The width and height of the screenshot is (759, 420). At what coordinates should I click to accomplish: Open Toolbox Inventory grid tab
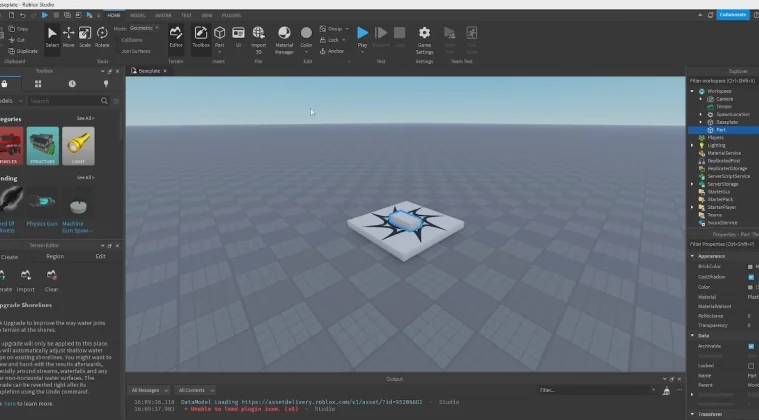tap(38, 84)
